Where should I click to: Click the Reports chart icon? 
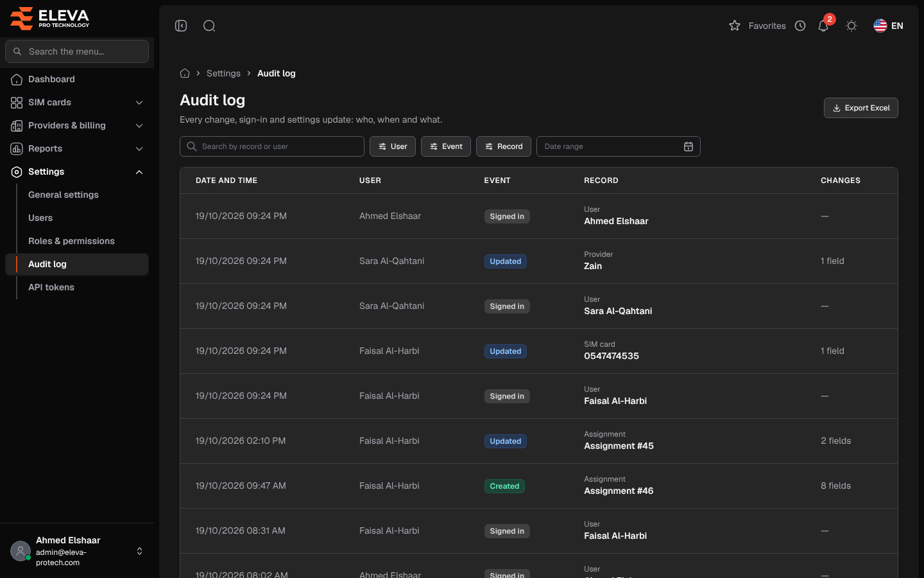pos(17,149)
